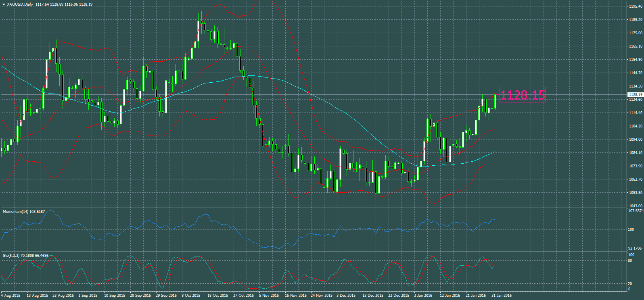Click the XAUUSD,Daily chart title

[x=20, y=4]
